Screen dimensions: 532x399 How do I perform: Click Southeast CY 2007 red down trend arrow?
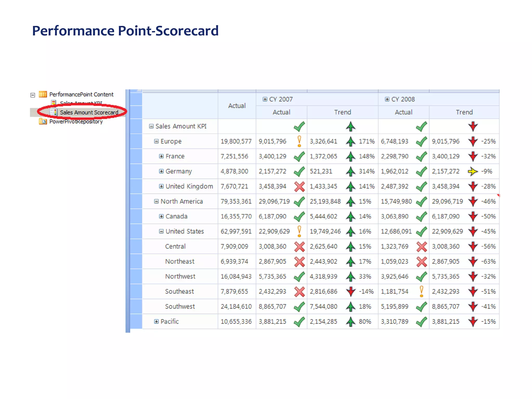(351, 291)
